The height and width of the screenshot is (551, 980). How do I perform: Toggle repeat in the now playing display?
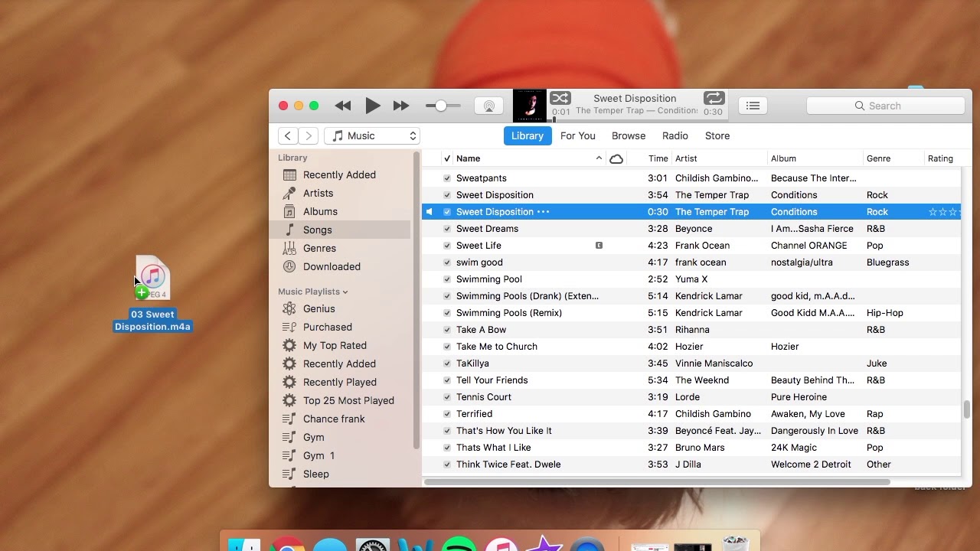click(x=714, y=98)
